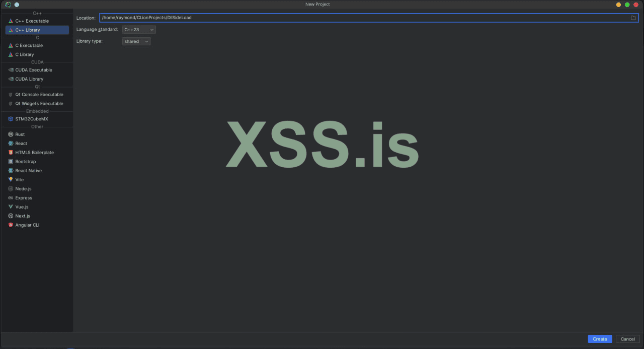Screen dimensions: 644x349
Task: Choose the C Library project icon
Action: point(11,55)
